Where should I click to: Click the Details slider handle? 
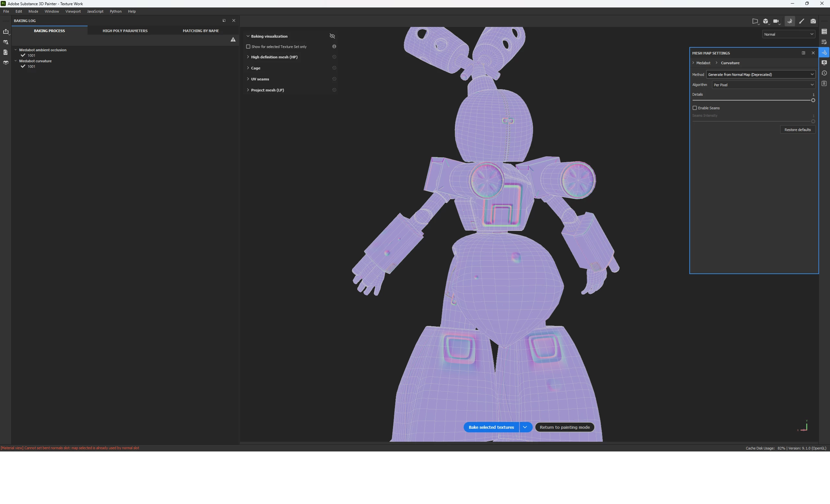click(x=813, y=101)
